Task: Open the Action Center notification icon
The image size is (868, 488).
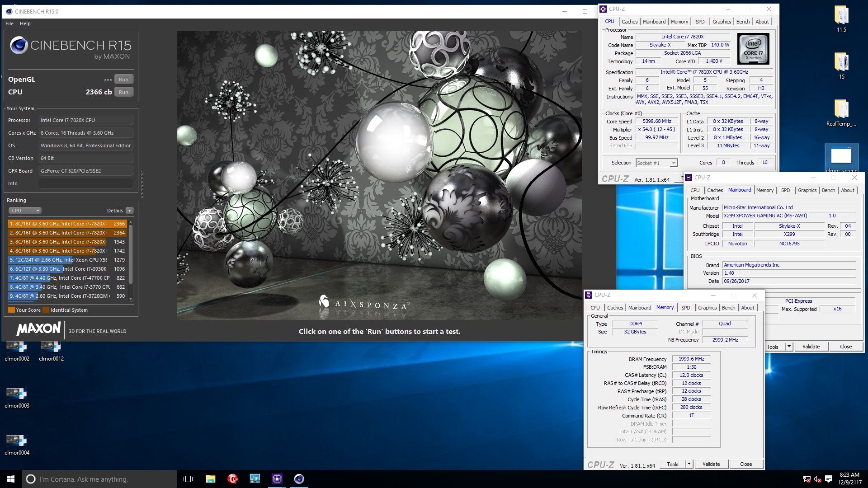Action: point(828,479)
